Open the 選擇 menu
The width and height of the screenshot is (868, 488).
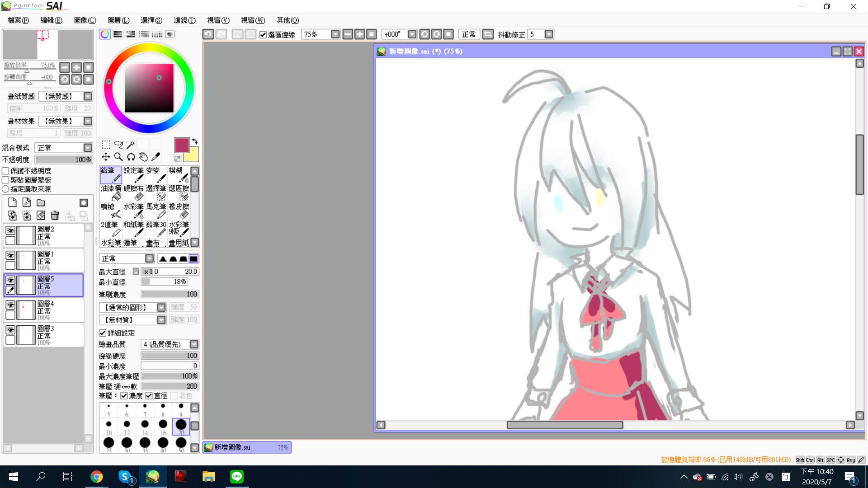151,20
